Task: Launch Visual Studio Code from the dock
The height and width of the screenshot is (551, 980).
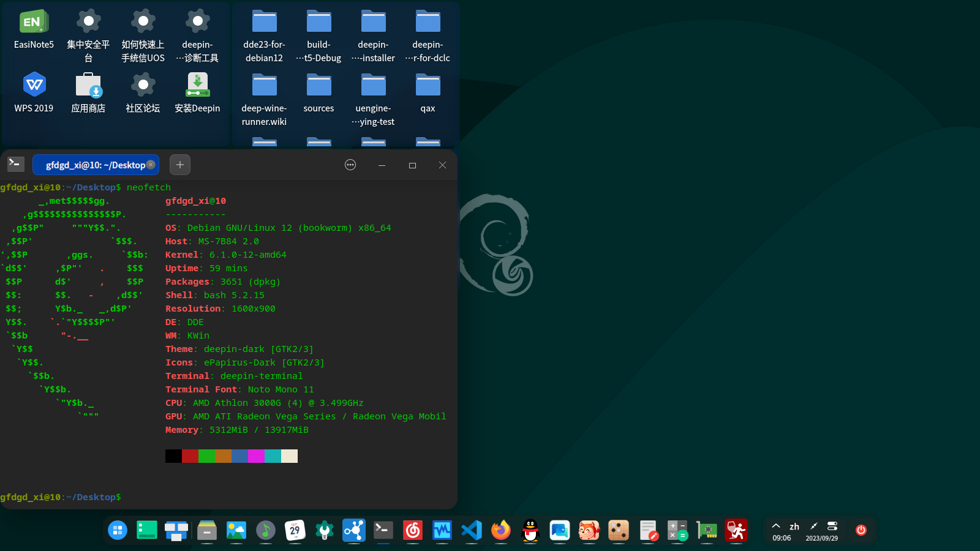Action: click(472, 530)
